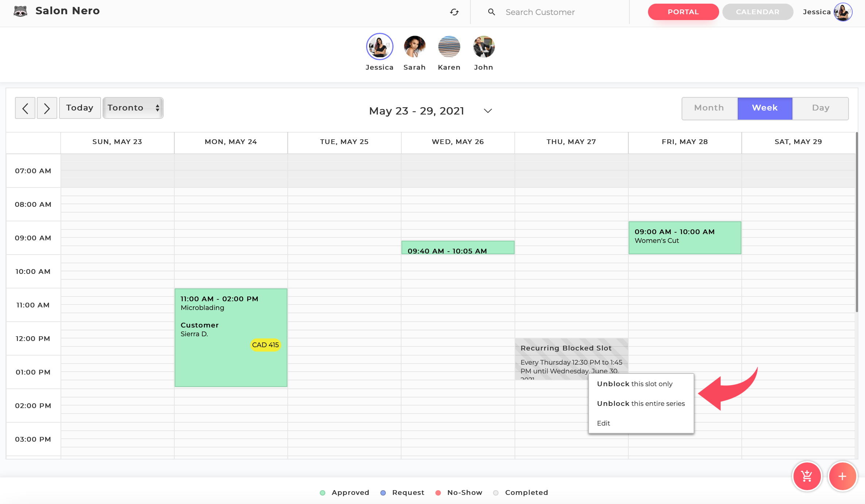Open Jessica's profile avatar top right

tap(843, 12)
